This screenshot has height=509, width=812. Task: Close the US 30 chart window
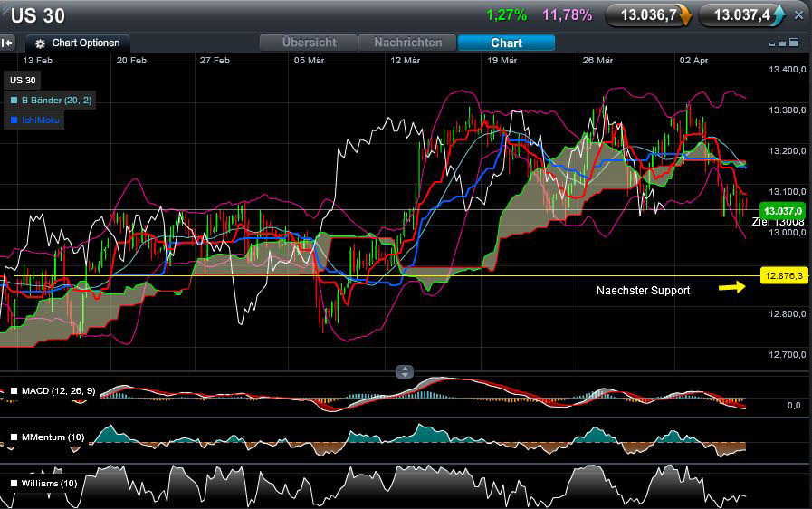pos(798,15)
